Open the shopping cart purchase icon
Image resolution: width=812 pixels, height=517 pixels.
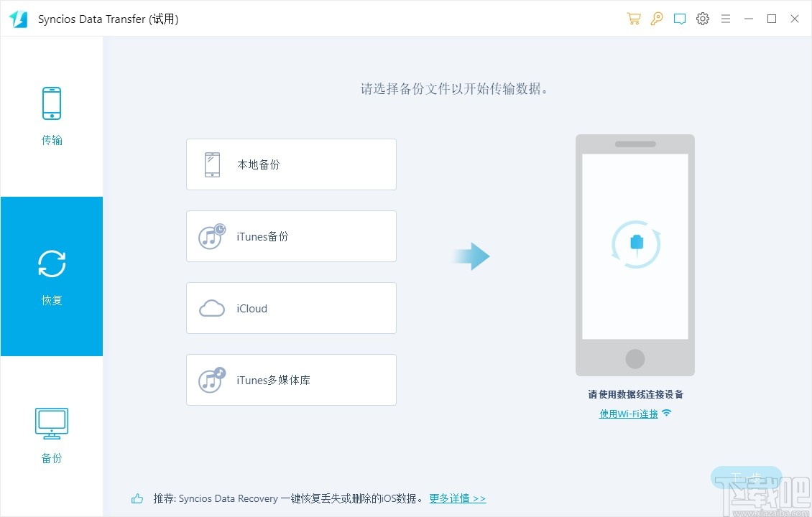(634, 18)
